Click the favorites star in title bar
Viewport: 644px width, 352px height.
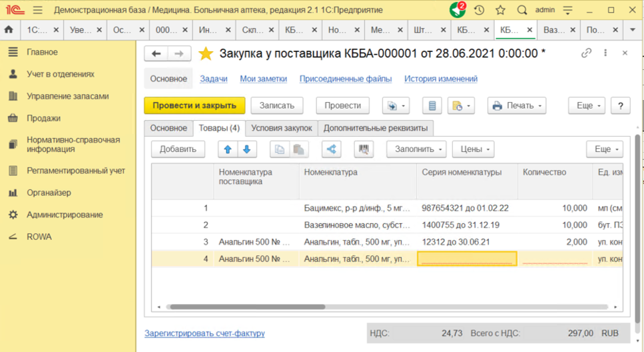click(501, 11)
